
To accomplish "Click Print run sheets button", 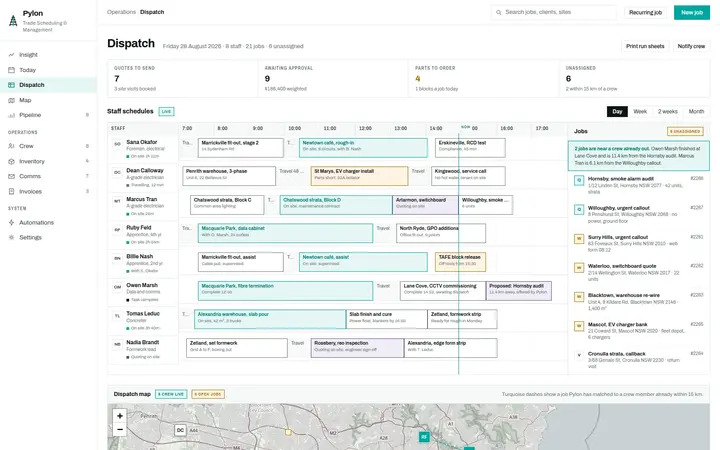I will click(645, 46).
